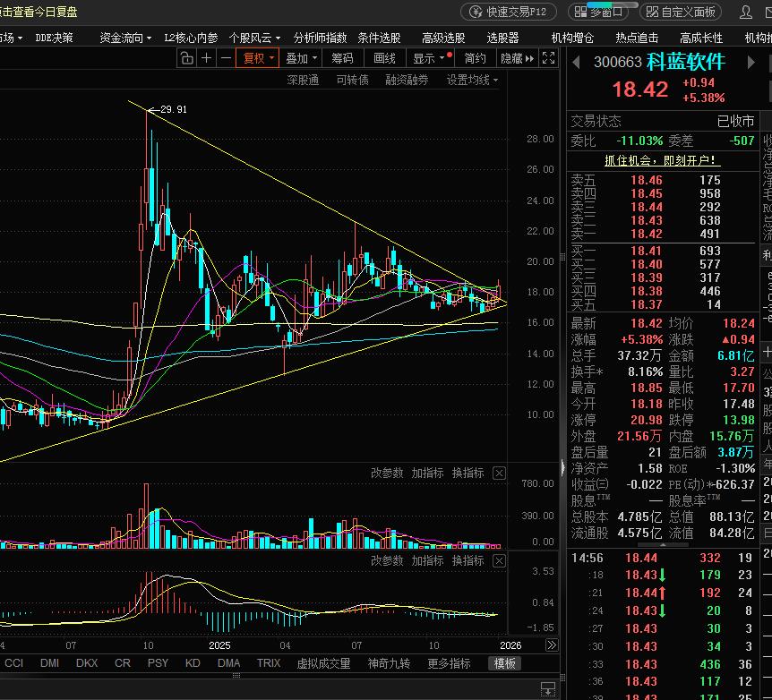Click 加指标 in MACD panel
This screenshot has height=700, width=772.
pyautogui.click(x=427, y=560)
